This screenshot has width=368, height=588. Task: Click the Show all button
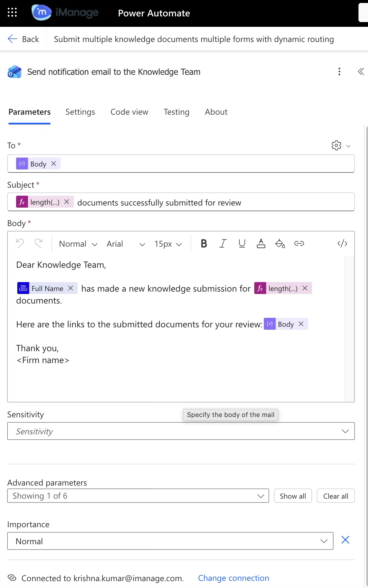click(x=293, y=496)
